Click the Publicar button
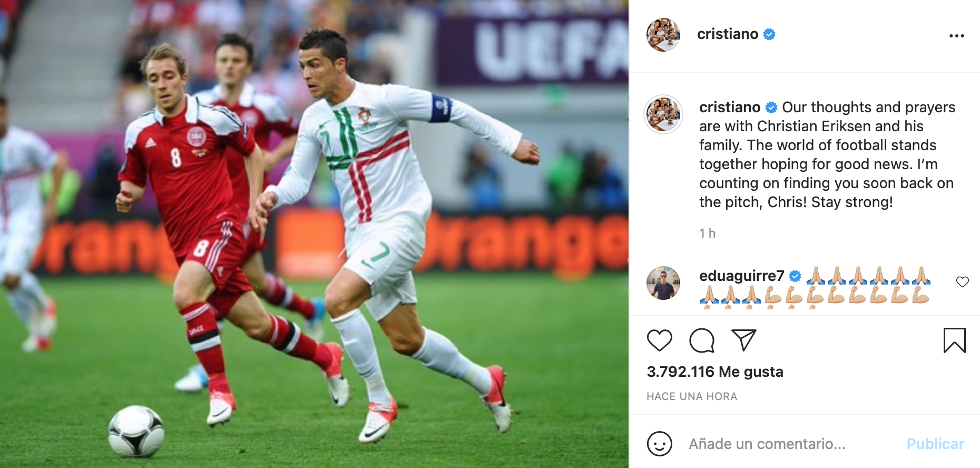This screenshot has height=468, width=980. pyautogui.click(x=935, y=444)
